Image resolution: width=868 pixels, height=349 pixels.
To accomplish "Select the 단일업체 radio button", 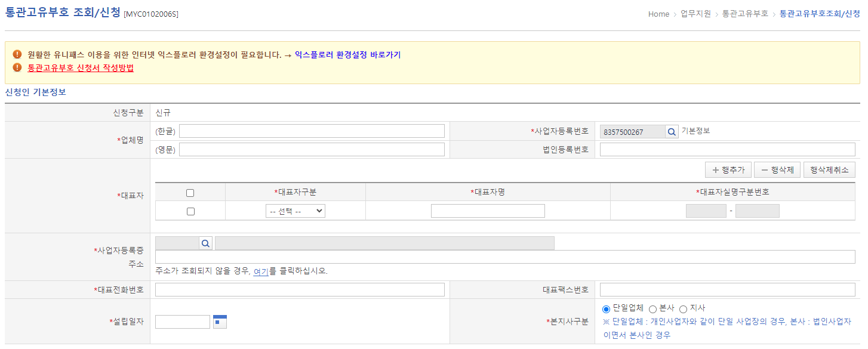I will [x=605, y=308].
